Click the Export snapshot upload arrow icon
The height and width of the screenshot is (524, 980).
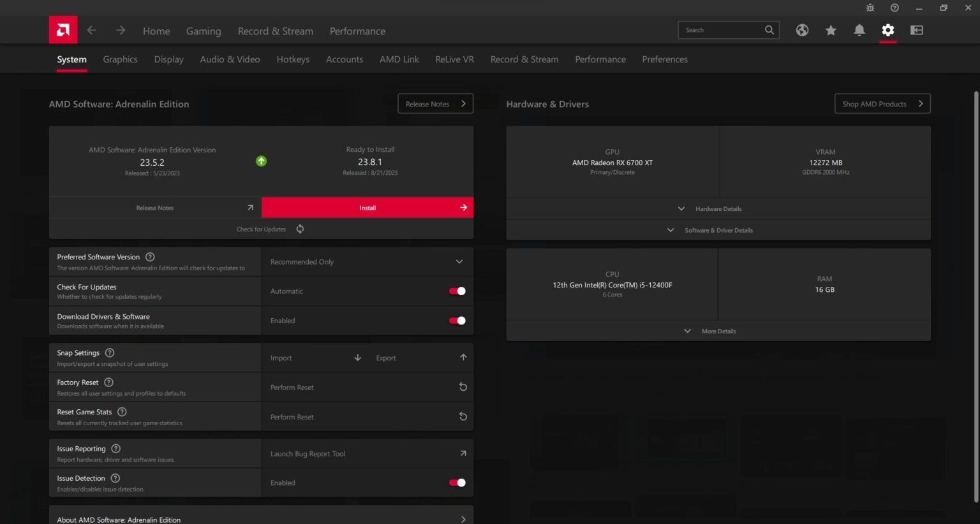pos(463,358)
